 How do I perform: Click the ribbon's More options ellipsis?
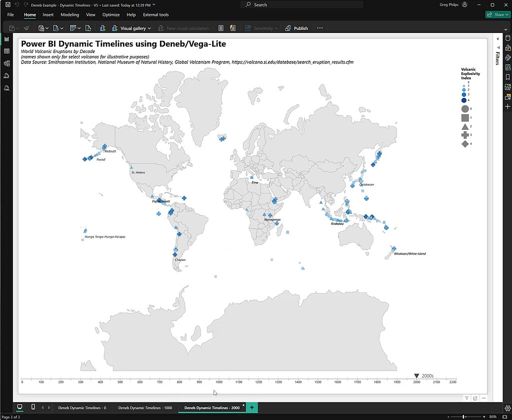click(x=319, y=28)
